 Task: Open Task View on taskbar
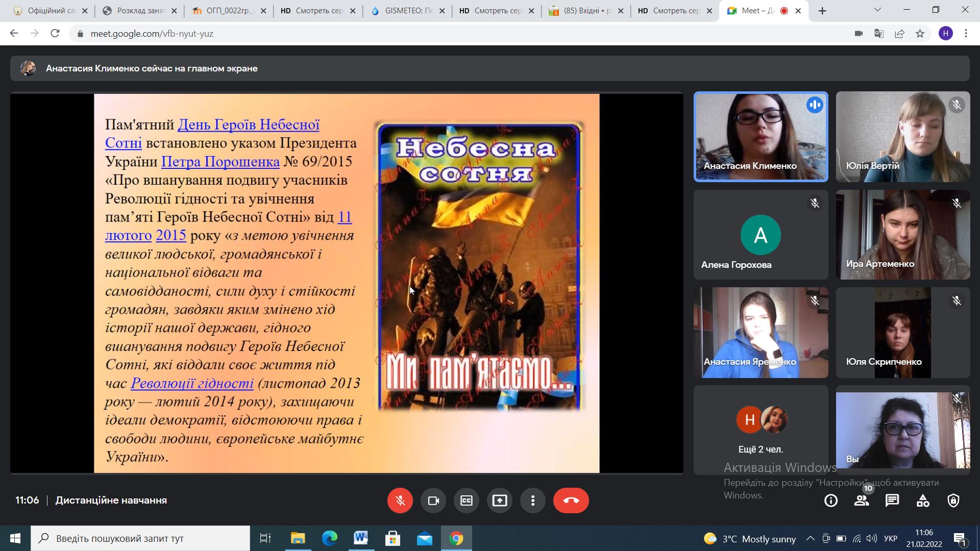265,538
